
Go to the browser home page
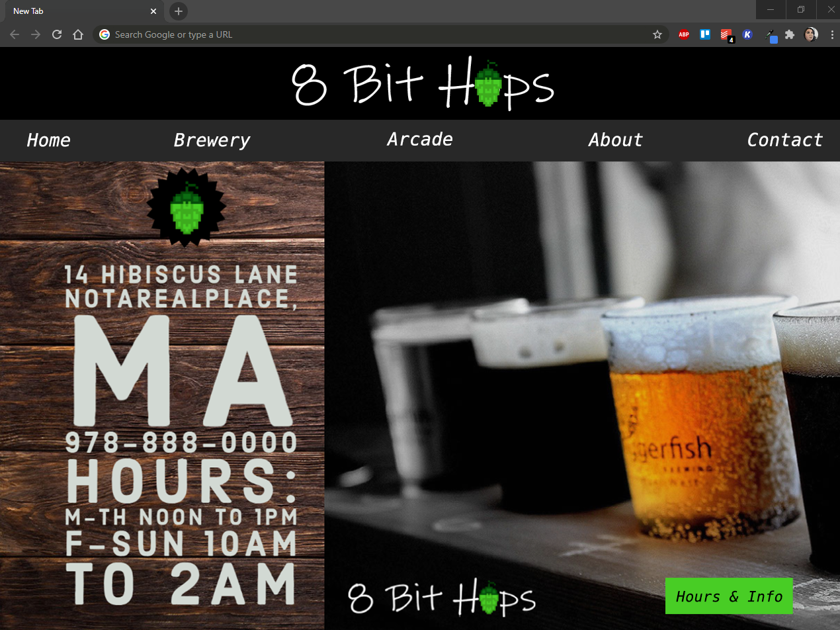(78, 34)
